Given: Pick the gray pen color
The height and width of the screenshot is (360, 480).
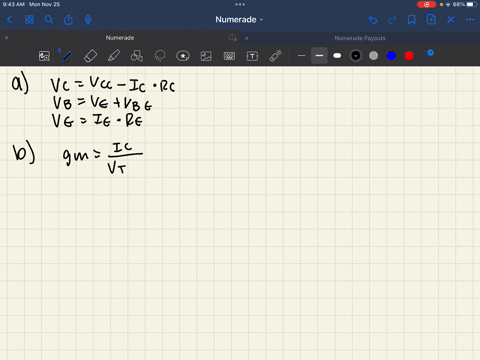Looking at the screenshot, I should [374, 56].
